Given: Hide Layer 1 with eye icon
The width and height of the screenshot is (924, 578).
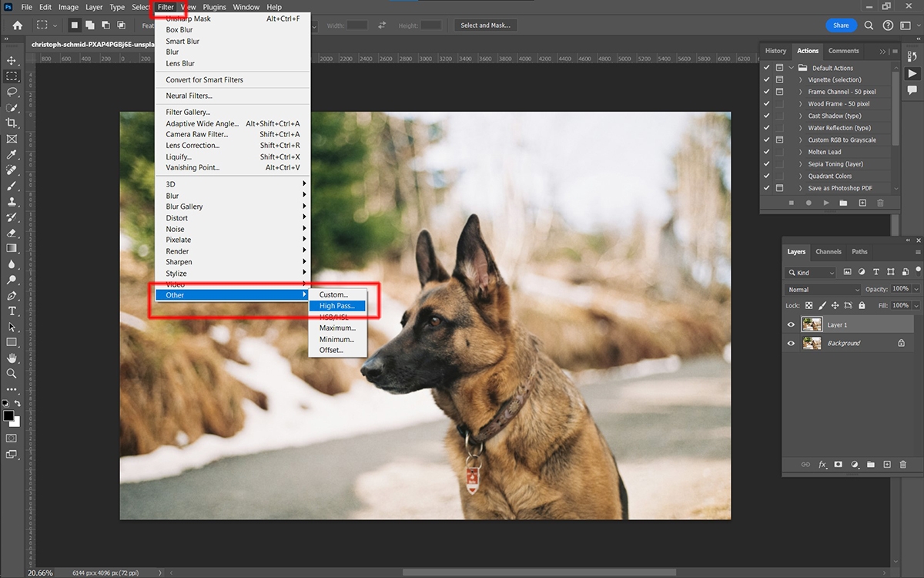Looking at the screenshot, I should [x=791, y=325].
